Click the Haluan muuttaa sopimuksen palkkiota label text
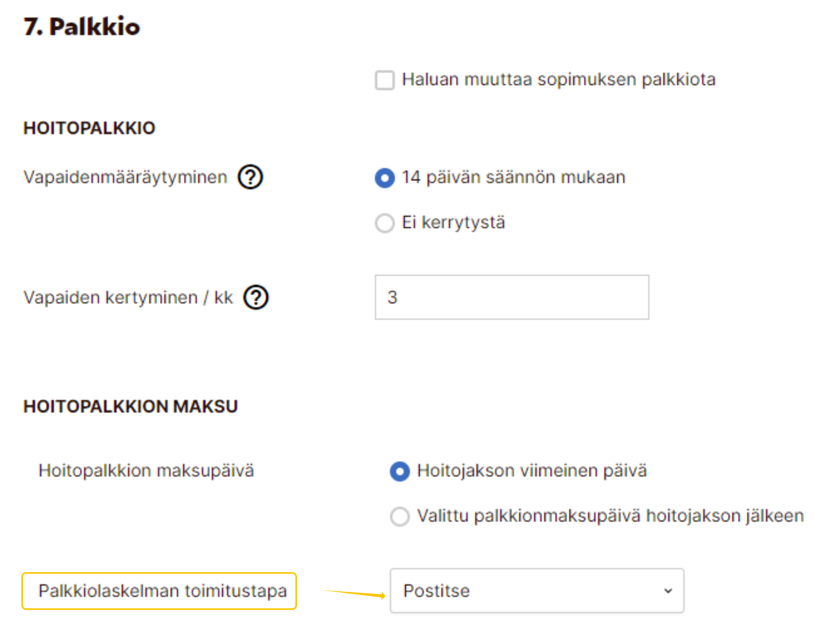This screenshot has height=627, width=840. pyautogui.click(x=559, y=80)
